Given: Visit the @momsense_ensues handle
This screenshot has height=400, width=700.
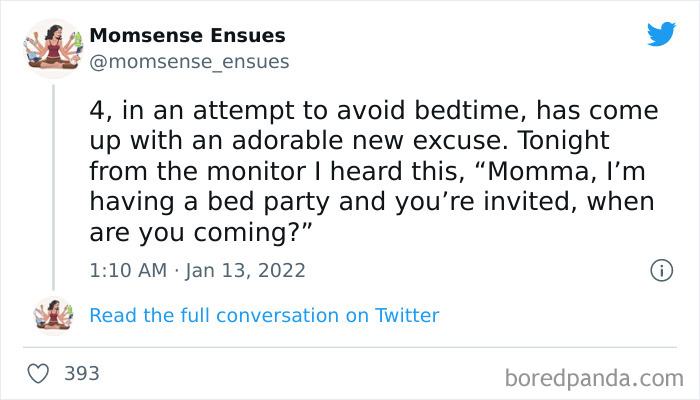Looking at the screenshot, I should click(x=189, y=62).
